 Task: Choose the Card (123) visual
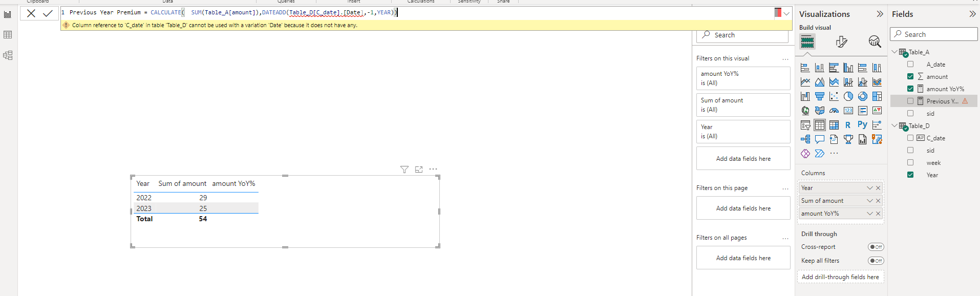848,111
